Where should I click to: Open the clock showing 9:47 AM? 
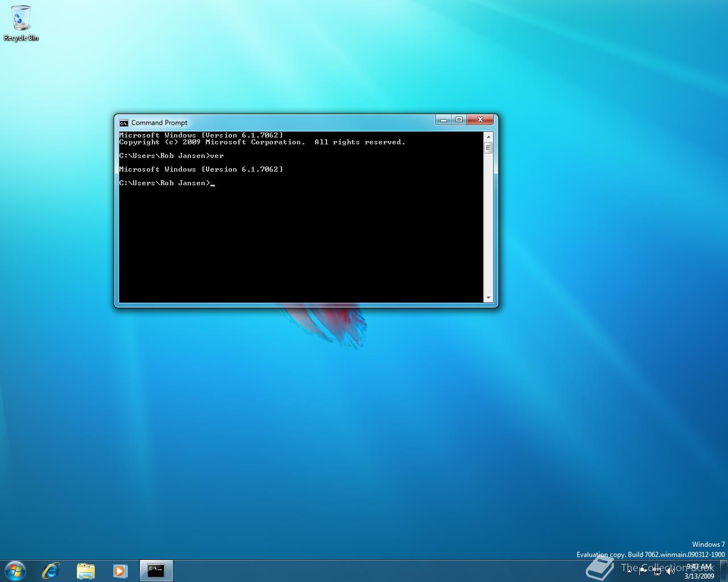699,571
